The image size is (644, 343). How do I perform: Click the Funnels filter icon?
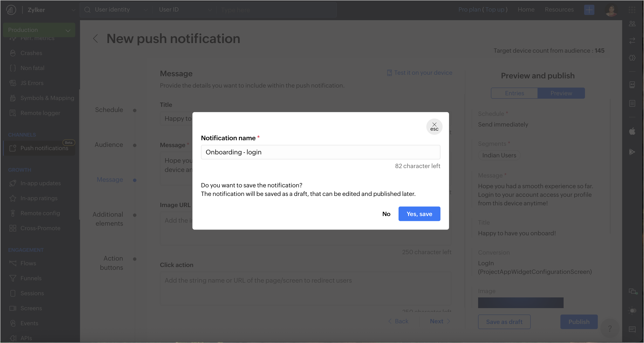coord(13,278)
